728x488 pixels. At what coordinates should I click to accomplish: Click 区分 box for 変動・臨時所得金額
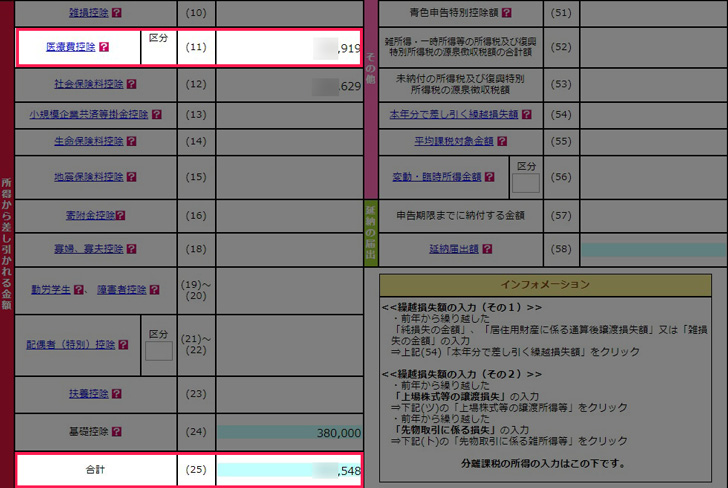[525, 182]
